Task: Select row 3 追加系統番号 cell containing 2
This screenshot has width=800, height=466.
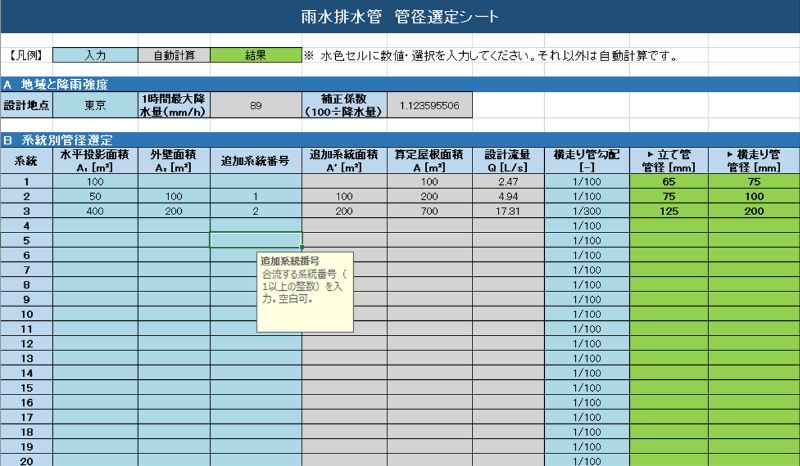Action: coord(255,212)
